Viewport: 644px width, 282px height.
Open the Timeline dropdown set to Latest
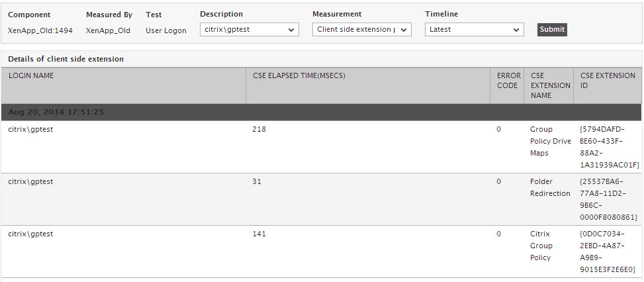click(x=474, y=30)
